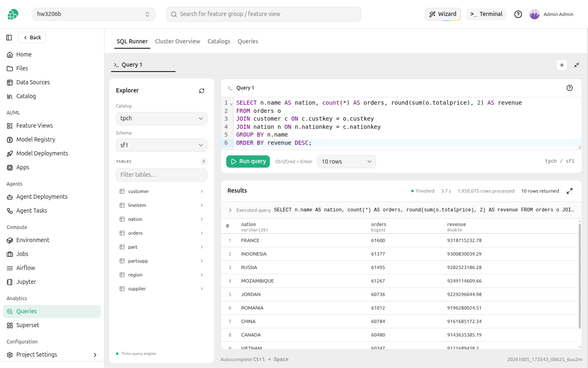Open the Terminal
588x368 pixels.
(486, 14)
